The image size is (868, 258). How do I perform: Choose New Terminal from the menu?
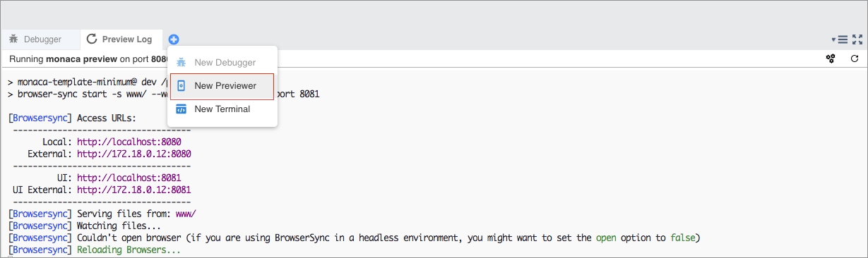222,109
